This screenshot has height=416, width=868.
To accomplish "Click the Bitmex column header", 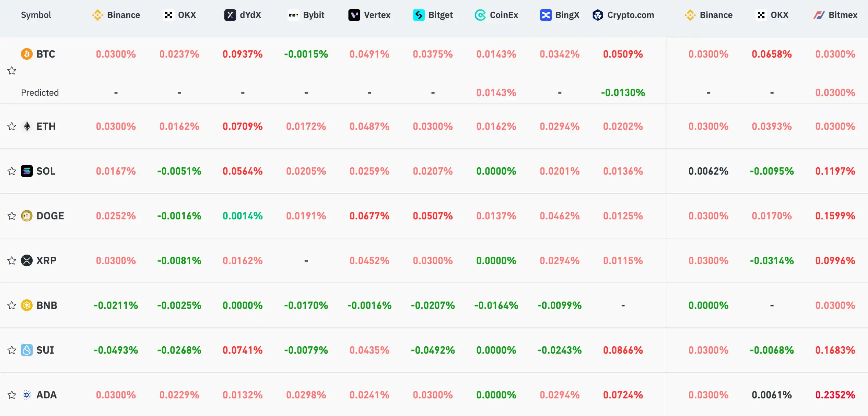I will tap(835, 15).
